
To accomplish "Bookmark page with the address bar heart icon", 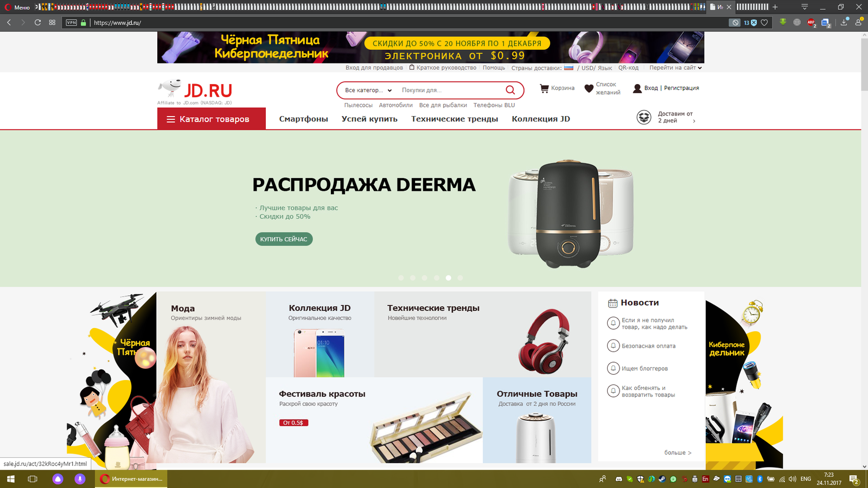I will click(x=764, y=23).
